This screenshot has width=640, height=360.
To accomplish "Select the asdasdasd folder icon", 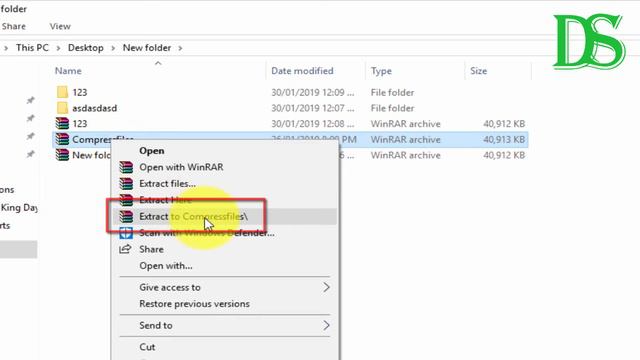I will 62,108.
